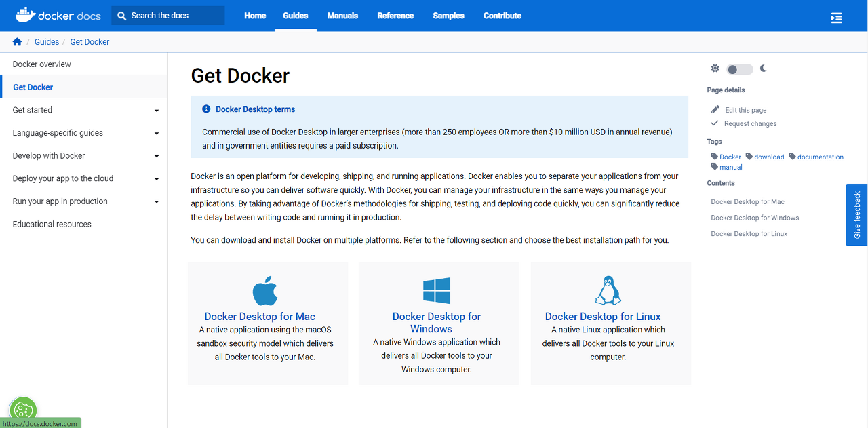Click the documentation tag link
Screen dimensions: 868x428
coord(821,157)
